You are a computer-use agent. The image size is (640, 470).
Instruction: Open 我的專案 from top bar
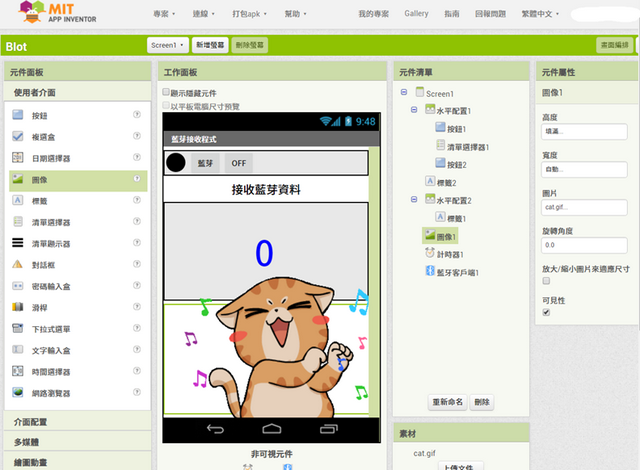click(x=373, y=14)
